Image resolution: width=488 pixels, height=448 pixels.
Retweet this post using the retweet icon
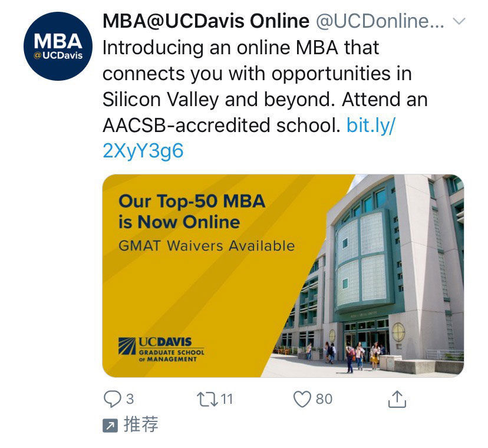coord(207,399)
